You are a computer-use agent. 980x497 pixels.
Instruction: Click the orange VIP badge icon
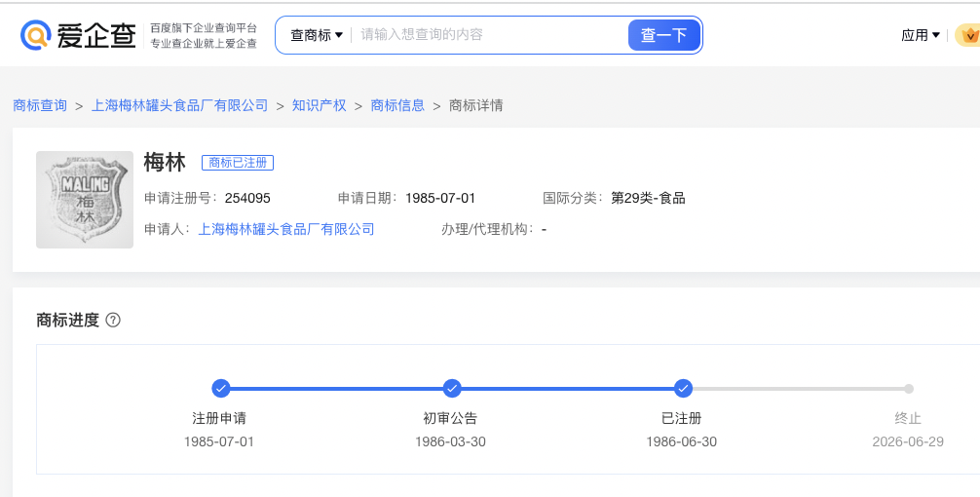pyautogui.click(x=968, y=35)
